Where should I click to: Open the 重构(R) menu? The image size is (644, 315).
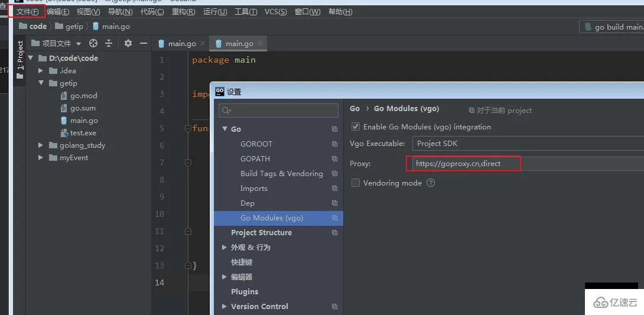pos(183,12)
